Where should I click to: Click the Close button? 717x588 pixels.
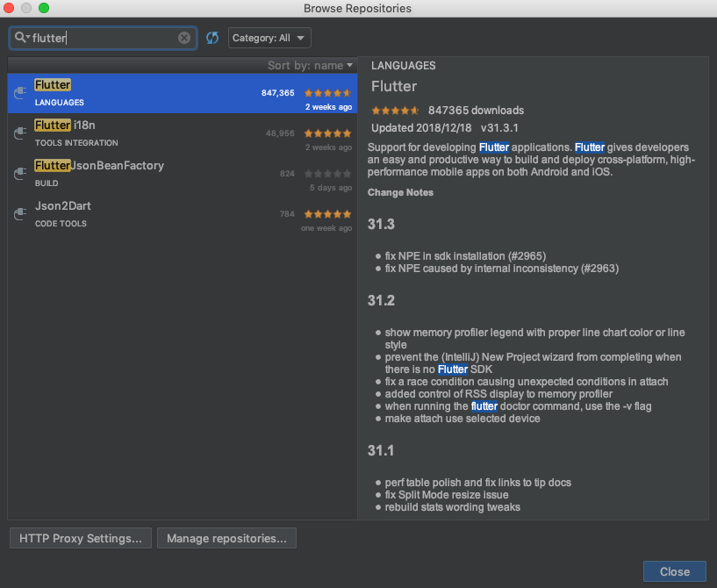tap(675, 571)
